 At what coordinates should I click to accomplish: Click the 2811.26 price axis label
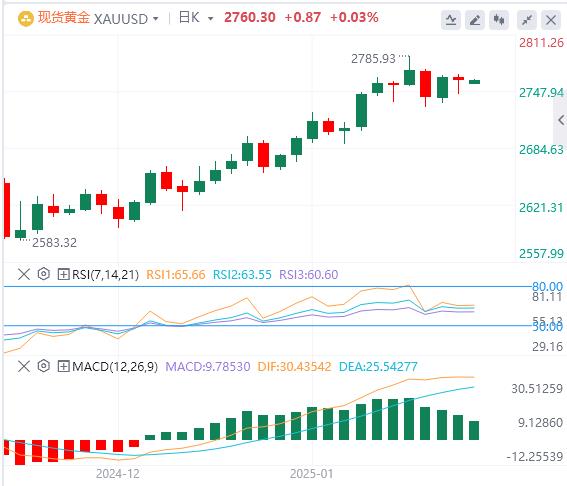(541, 43)
